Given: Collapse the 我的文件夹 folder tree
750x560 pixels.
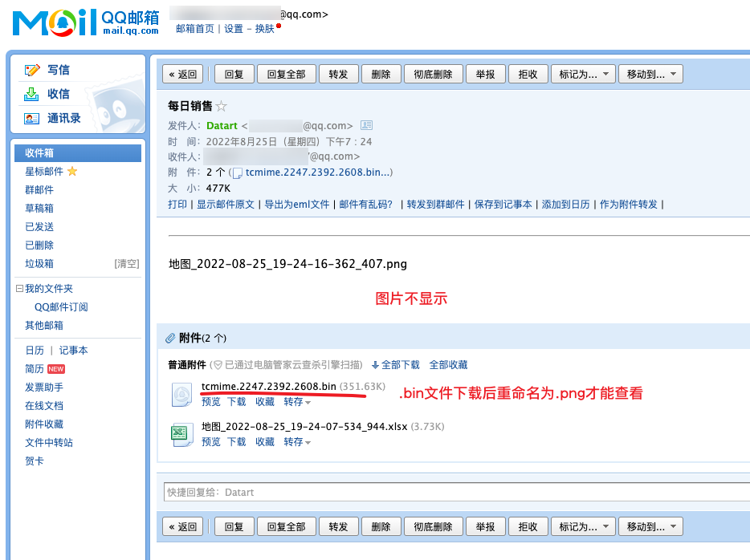Looking at the screenshot, I should (x=19, y=289).
